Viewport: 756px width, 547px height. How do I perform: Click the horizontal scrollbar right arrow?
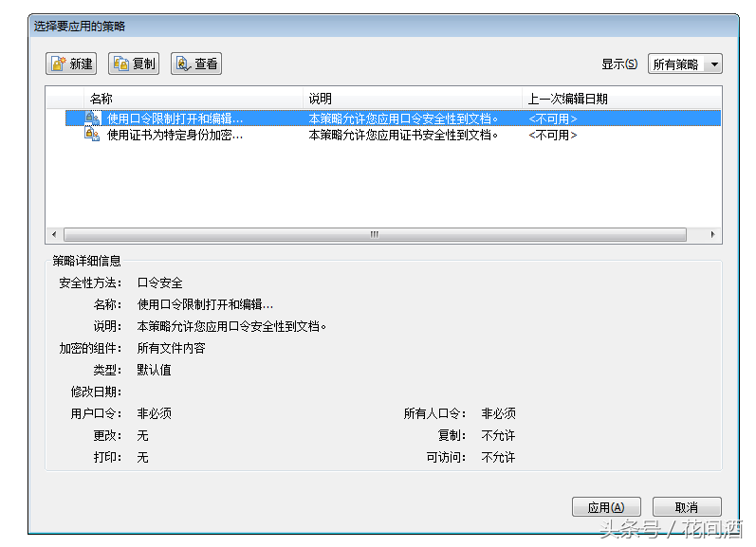tap(713, 235)
